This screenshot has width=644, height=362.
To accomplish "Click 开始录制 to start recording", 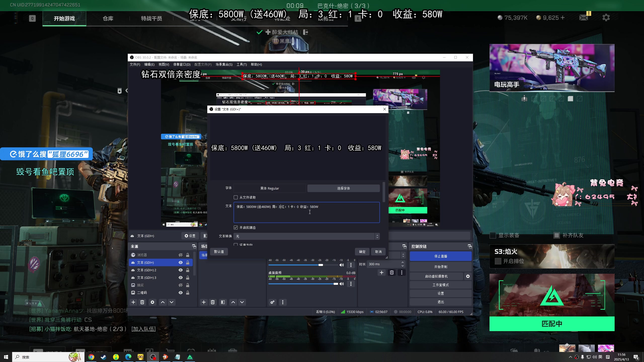I will 440,267.
